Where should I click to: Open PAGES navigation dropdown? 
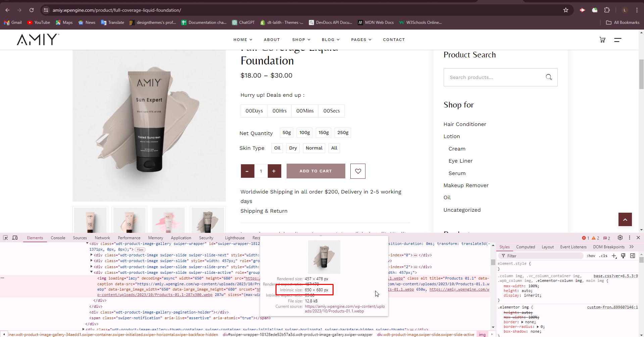(x=361, y=40)
